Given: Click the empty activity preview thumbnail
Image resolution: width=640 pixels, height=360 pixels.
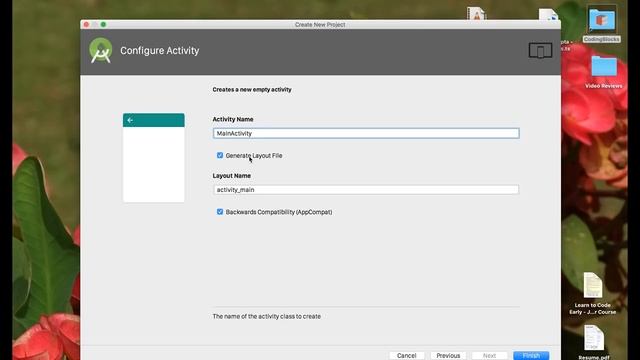Looking at the screenshot, I should pos(153,158).
